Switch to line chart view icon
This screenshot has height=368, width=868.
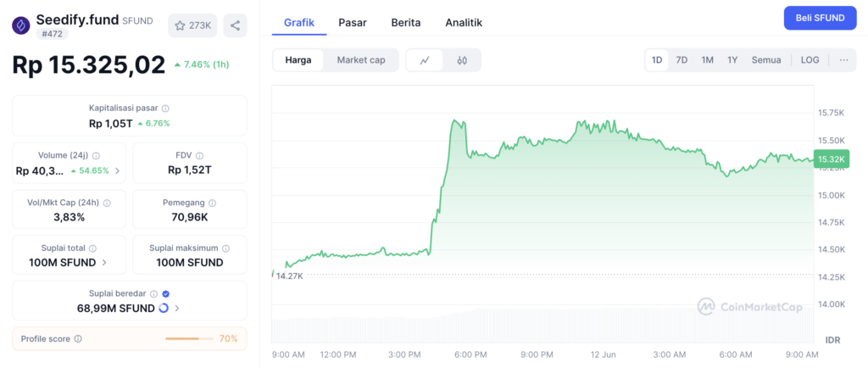pyautogui.click(x=425, y=60)
